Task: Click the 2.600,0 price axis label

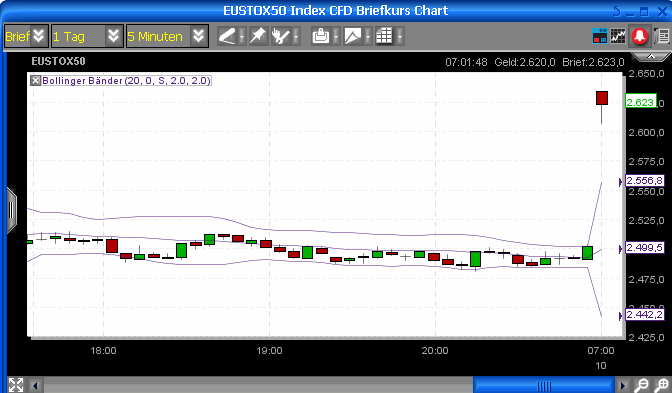Action: pos(646,132)
